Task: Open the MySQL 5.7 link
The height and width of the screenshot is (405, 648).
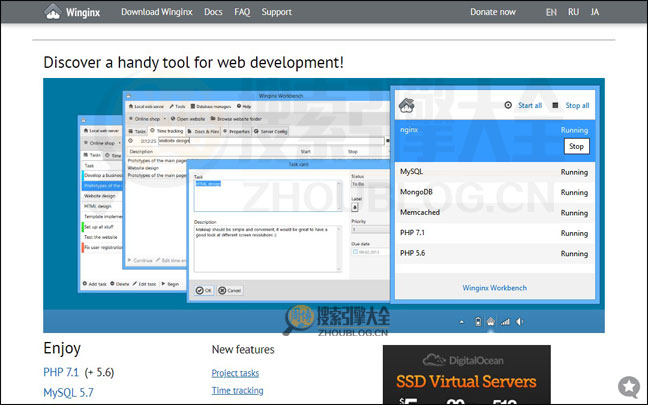Action: [x=68, y=393]
